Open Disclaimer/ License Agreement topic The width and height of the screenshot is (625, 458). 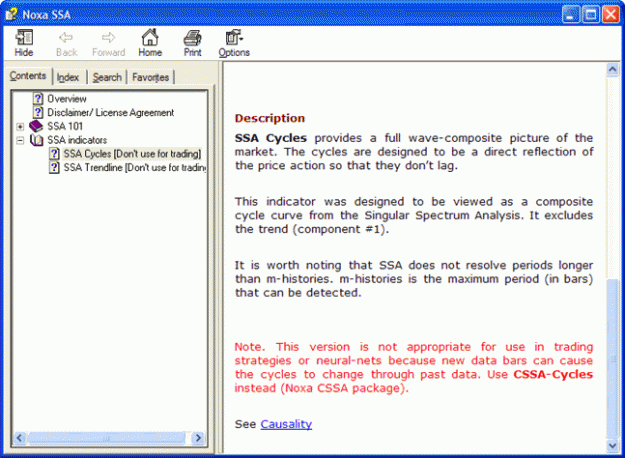click(x=110, y=112)
